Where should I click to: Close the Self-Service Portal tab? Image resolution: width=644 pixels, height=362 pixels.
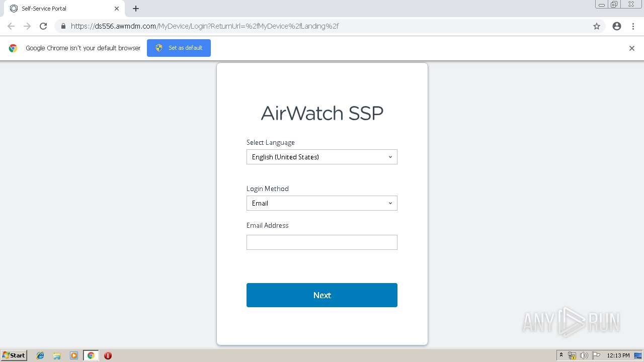(x=117, y=9)
